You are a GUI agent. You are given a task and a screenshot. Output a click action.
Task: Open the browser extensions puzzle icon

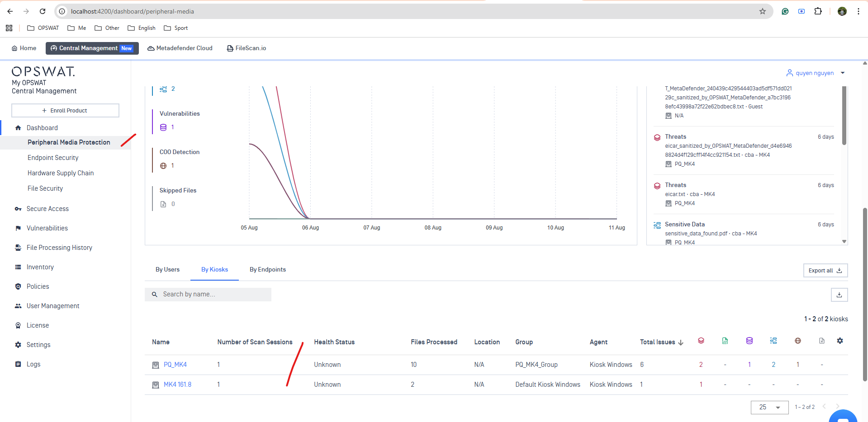pyautogui.click(x=818, y=11)
